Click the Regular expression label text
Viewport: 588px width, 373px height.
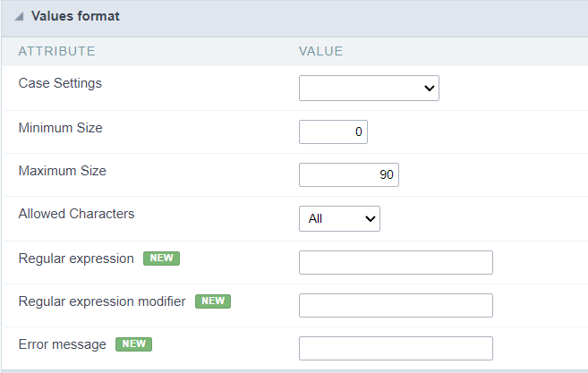[76, 259]
